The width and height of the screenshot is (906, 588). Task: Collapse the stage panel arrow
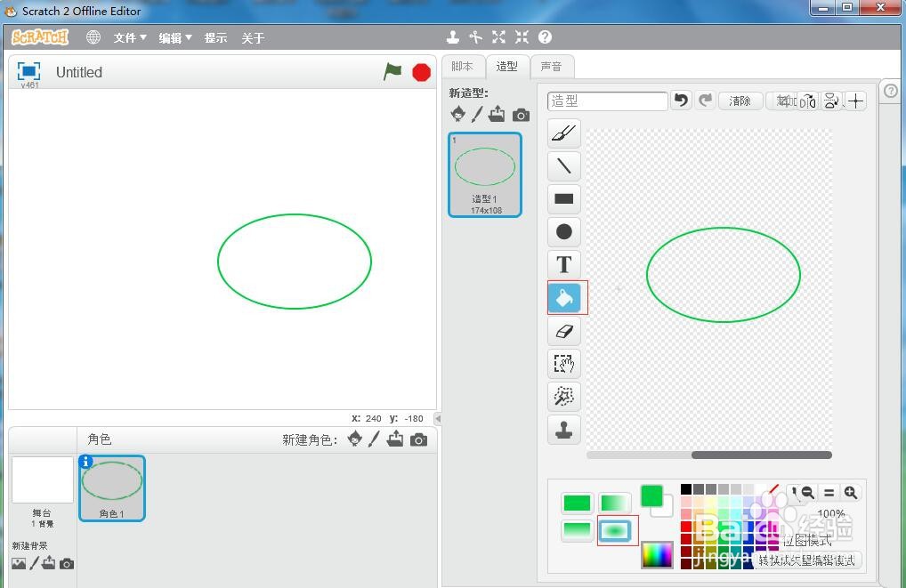pos(438,418)
